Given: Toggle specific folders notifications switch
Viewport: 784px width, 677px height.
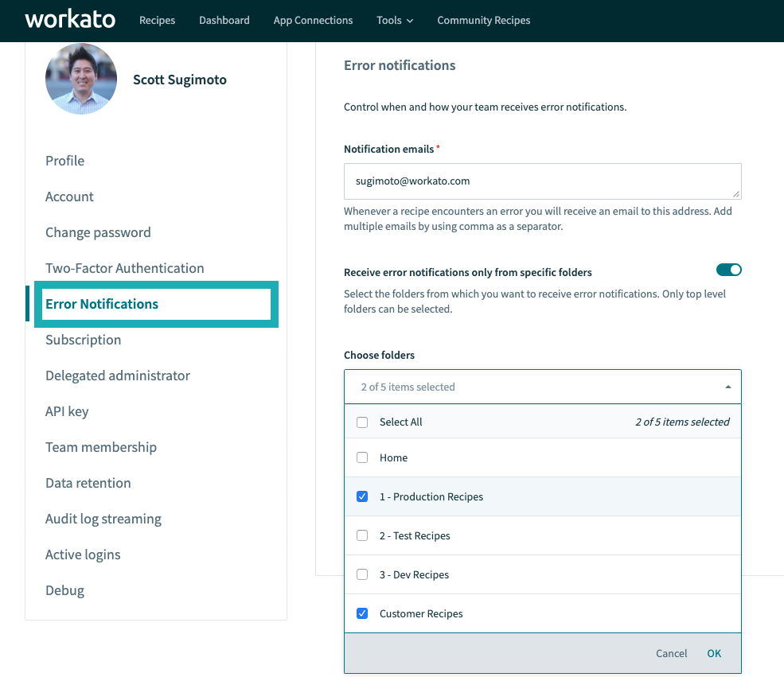Looking at the screenshot, I should pos(728,270).
